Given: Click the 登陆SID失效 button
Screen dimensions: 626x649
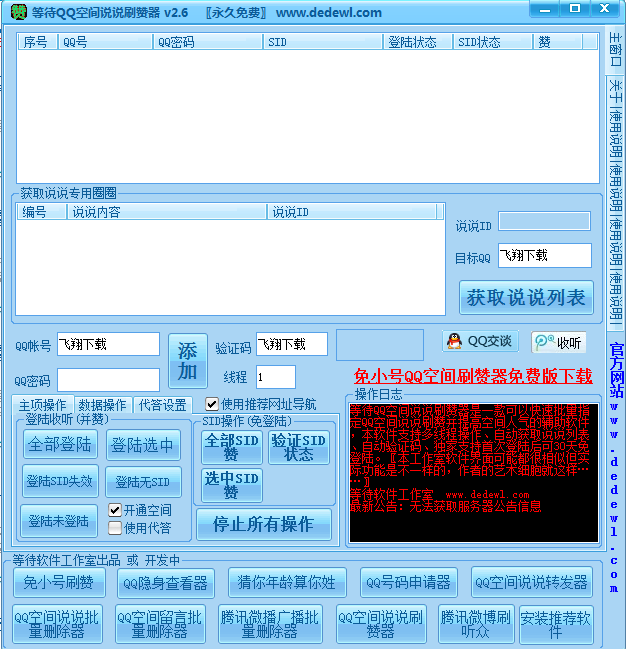Looking at the screenshot, I should (60, 481).
